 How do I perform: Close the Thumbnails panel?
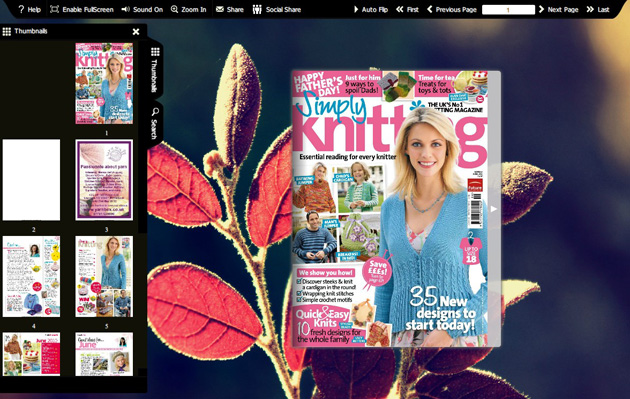click(136, 31)
